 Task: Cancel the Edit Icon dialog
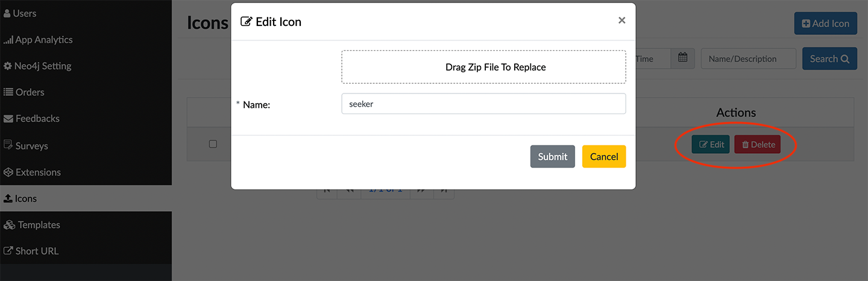604,157
